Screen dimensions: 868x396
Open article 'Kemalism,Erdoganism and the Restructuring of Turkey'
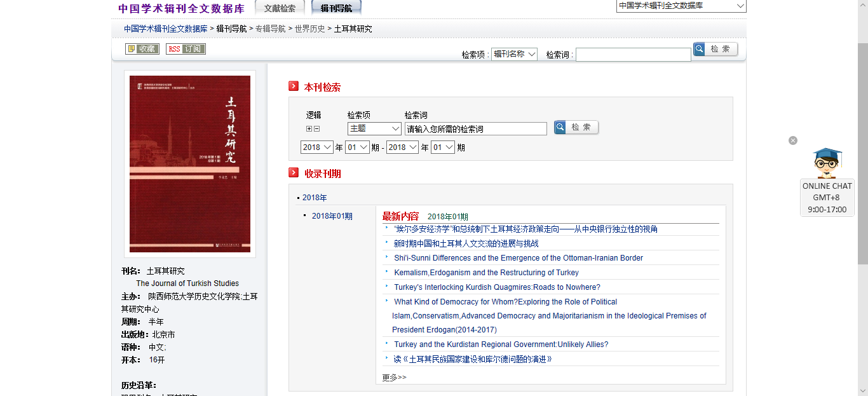click(486, 273)
